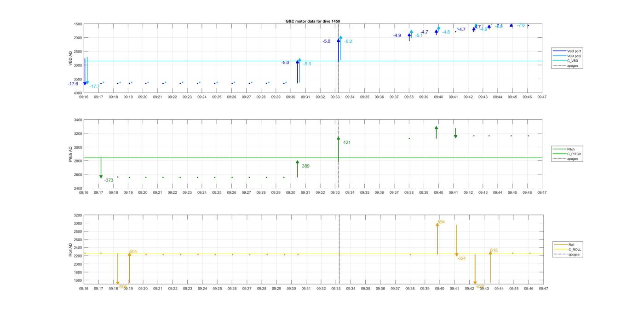
Task: Click the "09:47" x-axis tick on Roll plot
Action: 543,289
